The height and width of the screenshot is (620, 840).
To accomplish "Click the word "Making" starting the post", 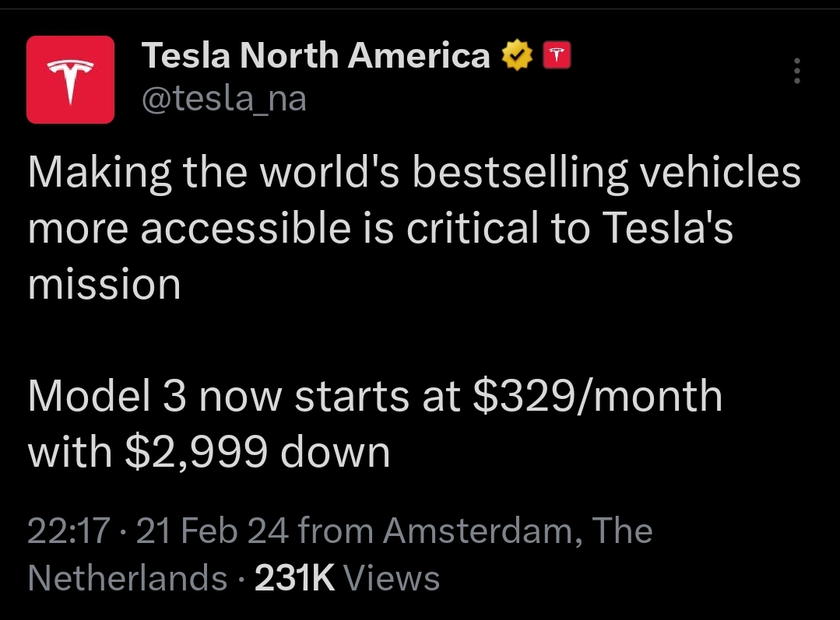I will (x=100, y=175).
